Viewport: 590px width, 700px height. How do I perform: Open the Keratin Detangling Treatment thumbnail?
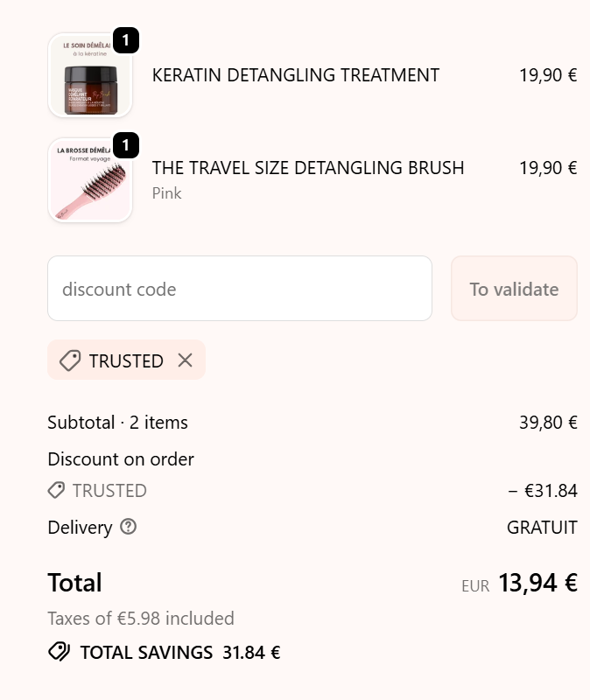click(90, 76)
